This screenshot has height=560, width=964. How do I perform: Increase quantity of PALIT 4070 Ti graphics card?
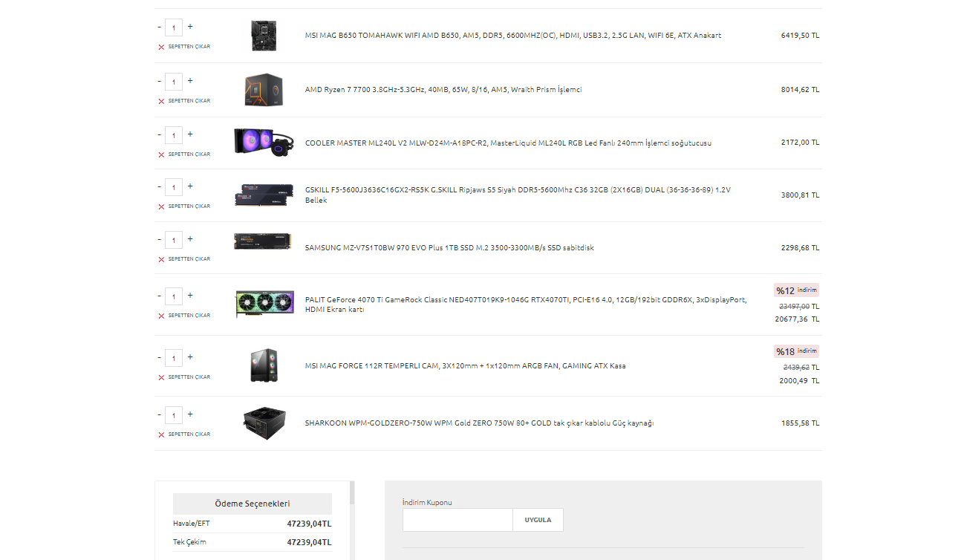(190, 296)
